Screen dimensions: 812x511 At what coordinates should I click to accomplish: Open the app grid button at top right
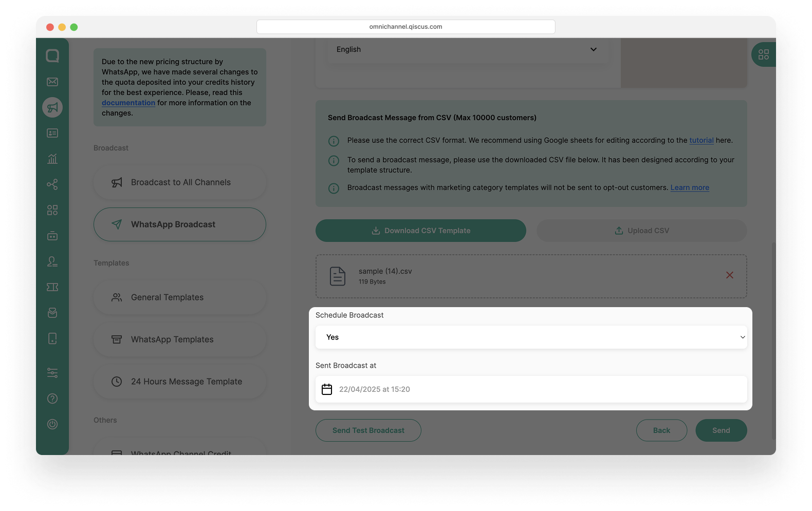coord(764,54)
